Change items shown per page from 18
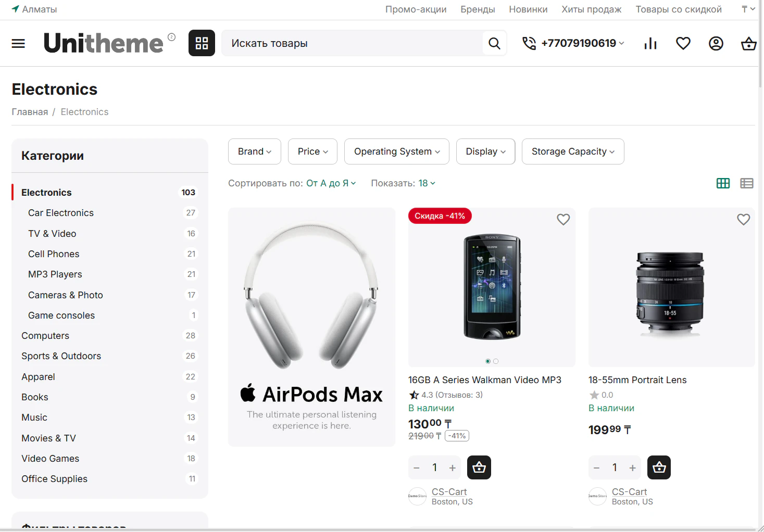This screenshot has width=764, height=532. (x=427, y=183)
